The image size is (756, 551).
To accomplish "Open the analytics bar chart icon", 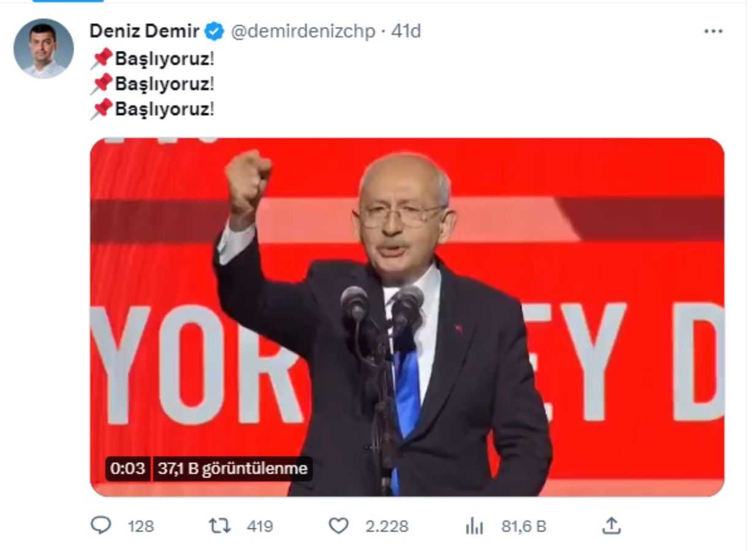I will click(475, 525).
